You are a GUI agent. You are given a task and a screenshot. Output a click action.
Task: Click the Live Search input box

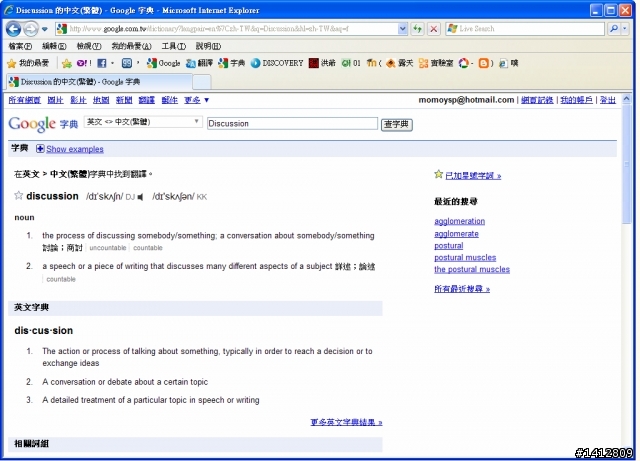(x=525, y=29)
